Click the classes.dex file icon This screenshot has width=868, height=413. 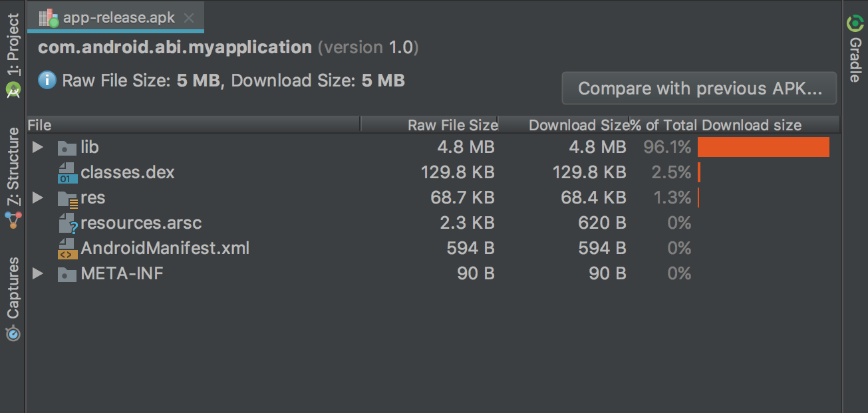pyautogui.click(x=67, y=173)
